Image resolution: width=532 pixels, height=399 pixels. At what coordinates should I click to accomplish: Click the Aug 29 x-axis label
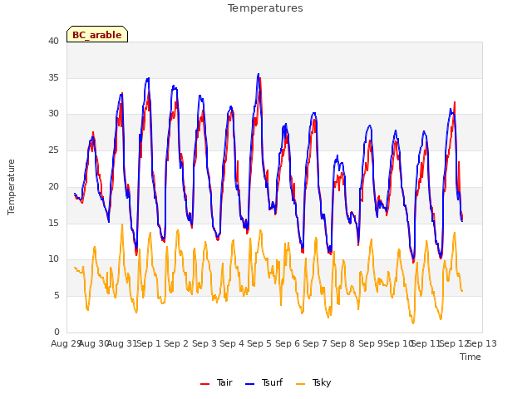click(x=66, y=343)
